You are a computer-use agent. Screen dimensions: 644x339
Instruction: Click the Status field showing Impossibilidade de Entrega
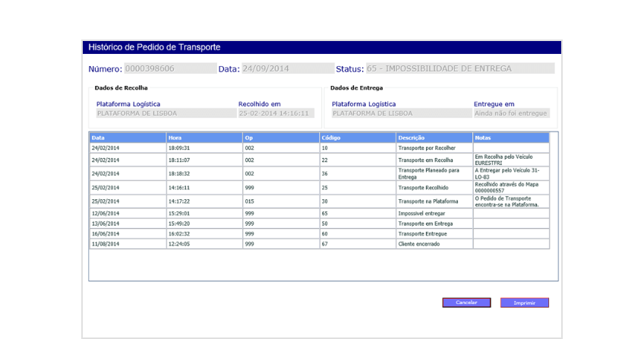[459, 68]
